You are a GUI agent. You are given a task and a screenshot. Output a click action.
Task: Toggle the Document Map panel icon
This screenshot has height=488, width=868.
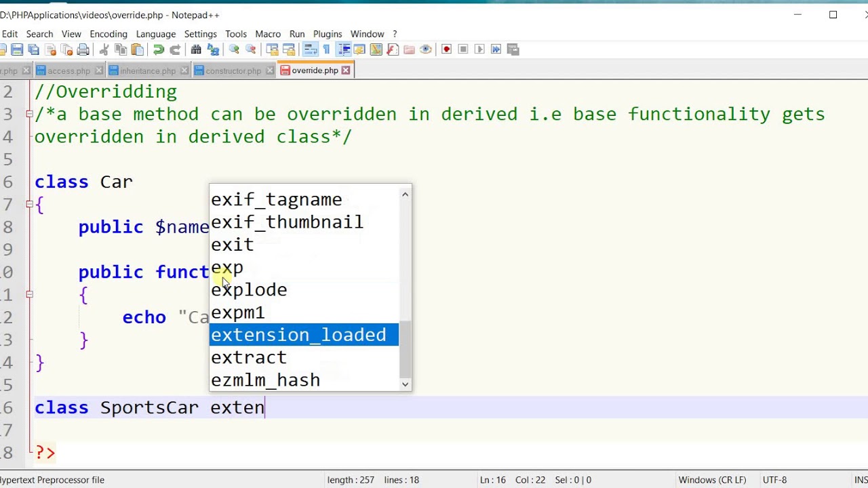pos(376,49)
